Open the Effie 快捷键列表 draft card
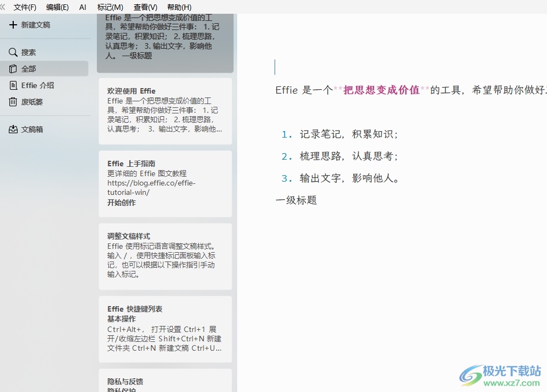The height and width of the screenshot is (392, 547). [165, 329]
